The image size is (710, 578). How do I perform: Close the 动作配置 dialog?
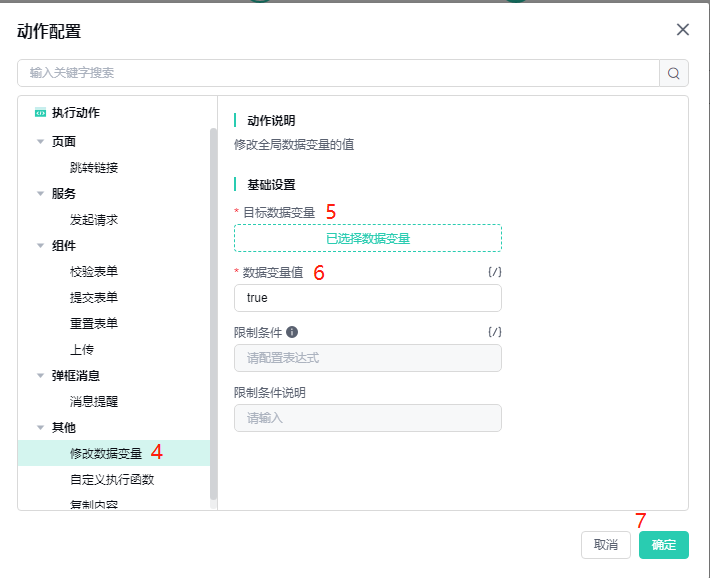pyautogui.click(x=683, y=29)
